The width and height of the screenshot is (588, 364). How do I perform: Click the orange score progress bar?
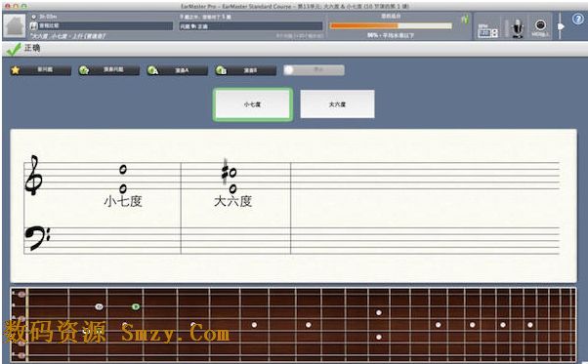[x=391, y=25]
